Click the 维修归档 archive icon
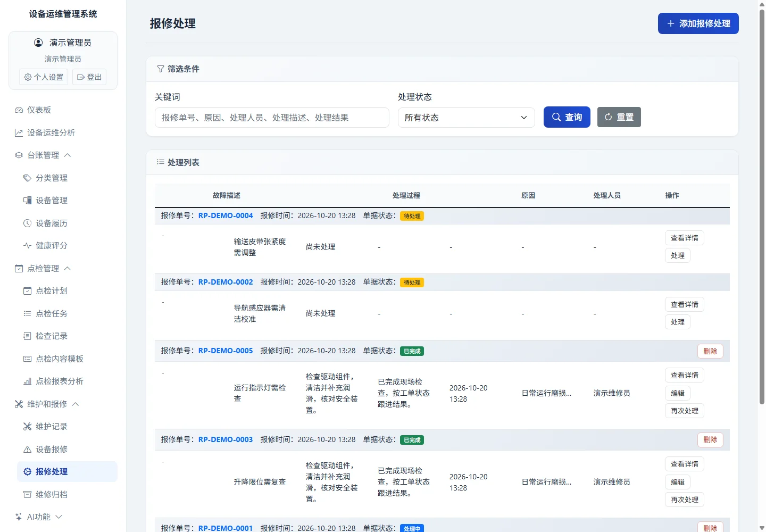Image resolution: width=766 pixels, height=532 pixels. coord(27,495)
